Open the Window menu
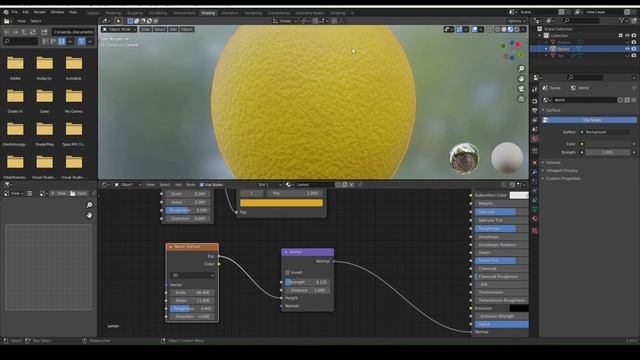The image size is (640, 360). click(x=57, y=12)
